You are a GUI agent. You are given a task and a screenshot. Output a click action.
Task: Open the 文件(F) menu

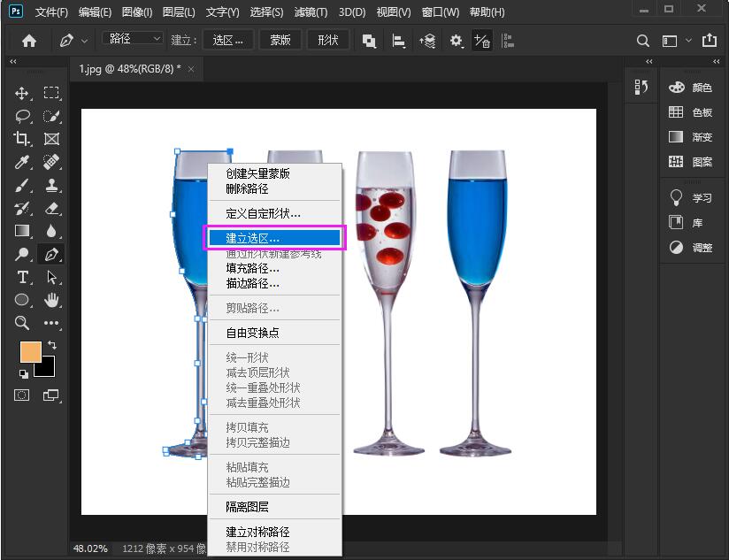[x=51, y=12]
